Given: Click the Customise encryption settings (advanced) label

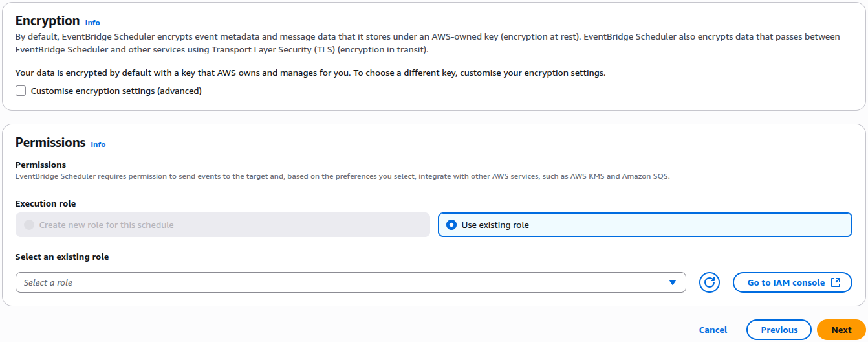Looking at the screenshot, I should pos(116,91).
